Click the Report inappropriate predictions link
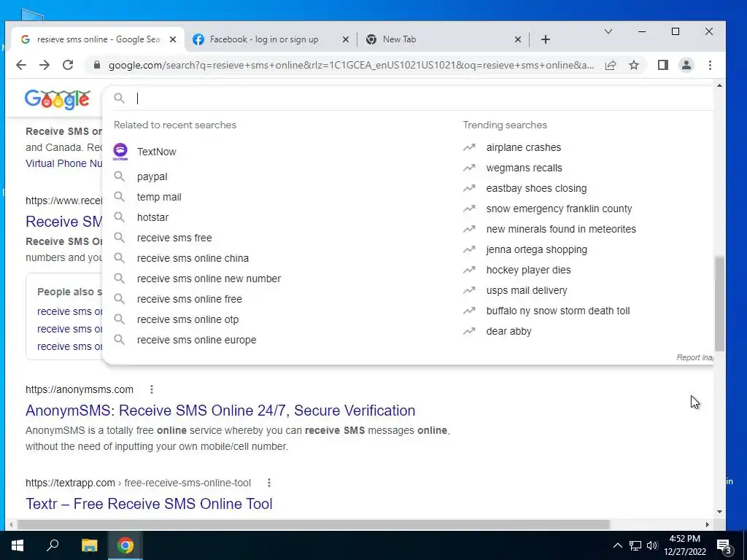This screenshot has height=560, width=747. pyautogui.click(x=694, y=357)
